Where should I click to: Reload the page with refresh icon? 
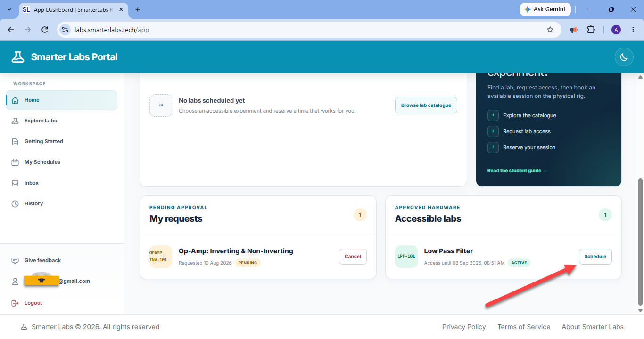(45, 30)
